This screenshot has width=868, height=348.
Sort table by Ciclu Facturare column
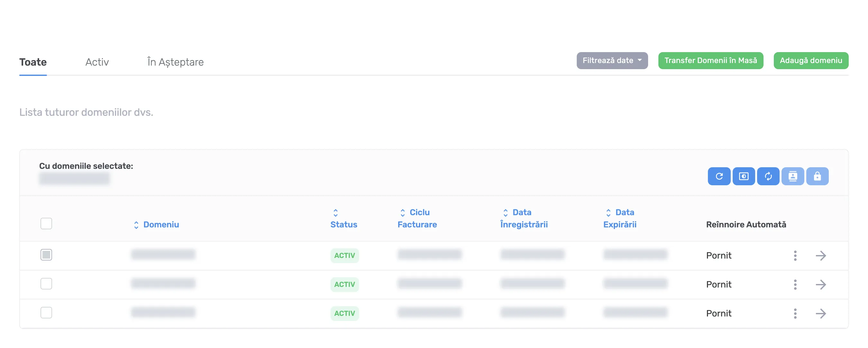pyautogui.click(x=417, y=218)
